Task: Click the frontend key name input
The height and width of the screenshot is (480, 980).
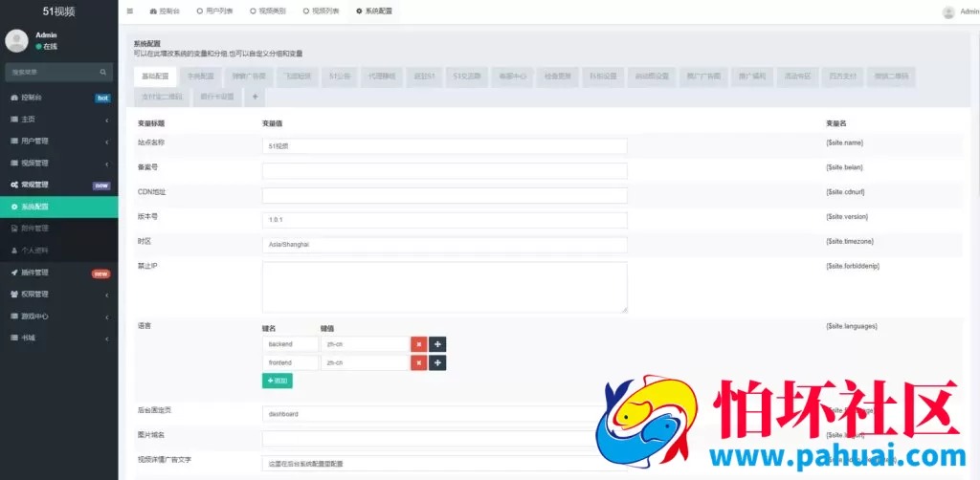Action: [290, 363]
